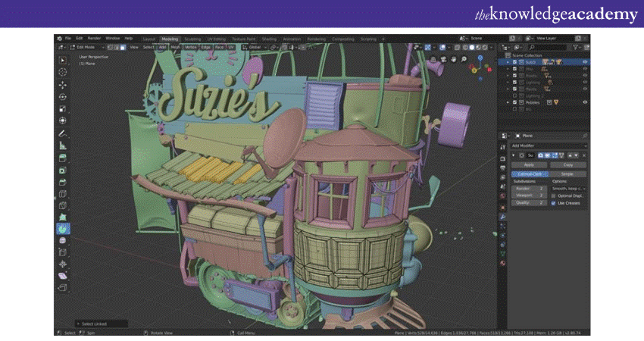Select the Move tool in the left toolbar
The height and width of the screenshot is (341, 644).
63,85
